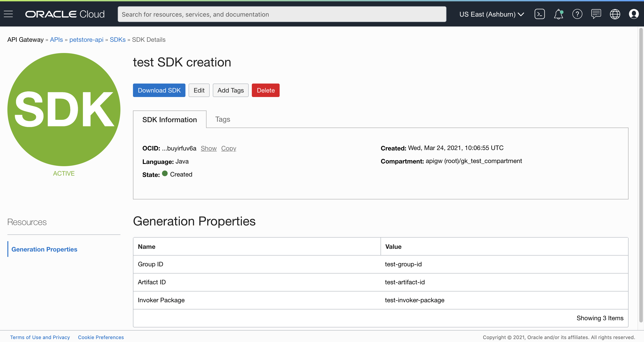Copy the OCID to clipboard
The width and height of the screenshot is (644, 342).
tap(228, 148)
